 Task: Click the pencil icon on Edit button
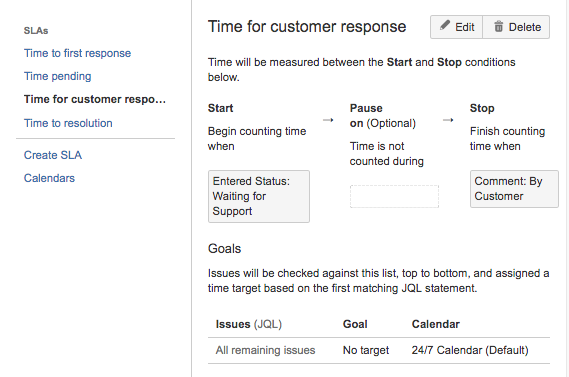445,25
